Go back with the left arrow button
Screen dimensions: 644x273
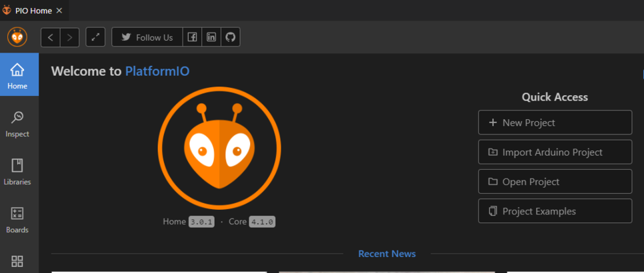tap(51, 38)
